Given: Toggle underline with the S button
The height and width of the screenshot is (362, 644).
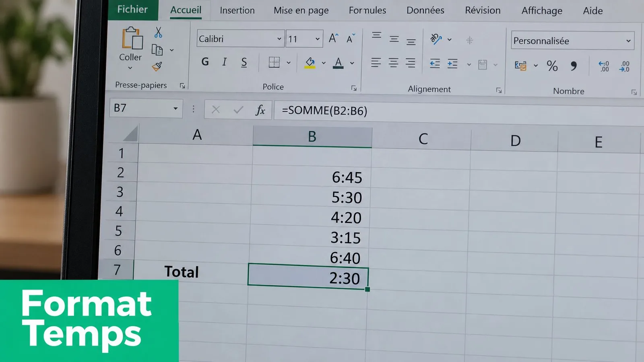Looking at the screenshot, I should point(244,62).
